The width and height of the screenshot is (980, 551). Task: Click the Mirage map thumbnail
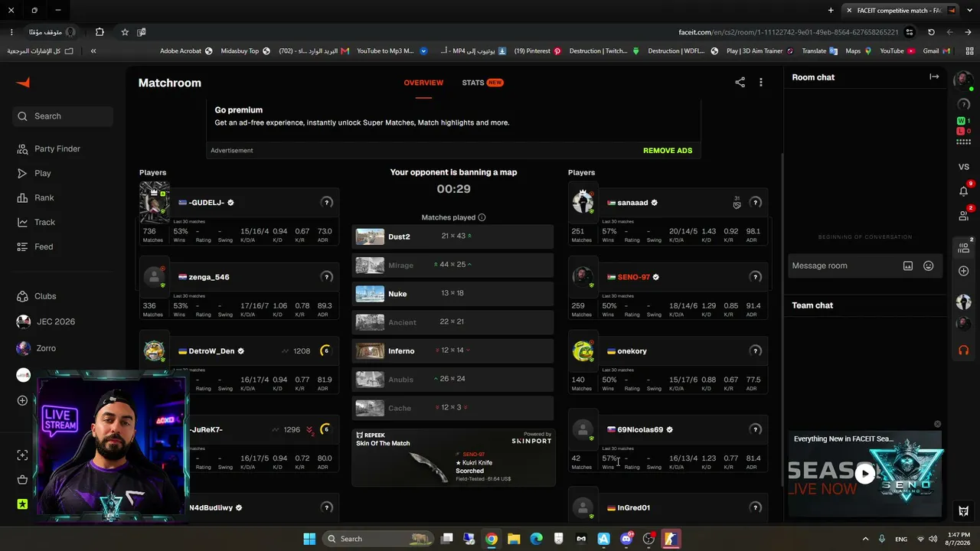[370, 265]
